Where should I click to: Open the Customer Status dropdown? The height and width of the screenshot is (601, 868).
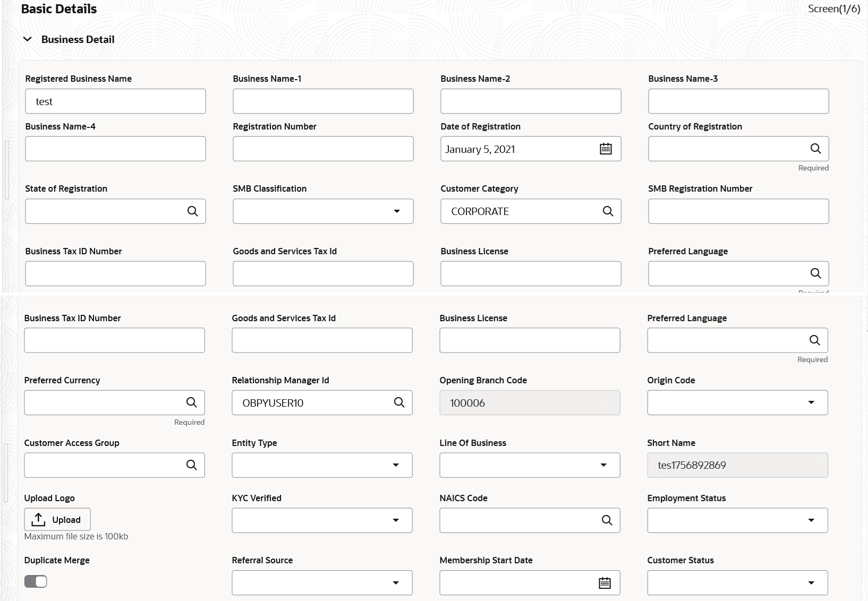click(x=811, y=583)
